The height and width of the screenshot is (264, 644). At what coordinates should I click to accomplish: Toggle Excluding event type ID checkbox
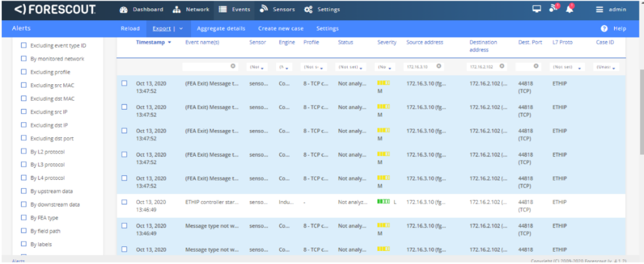click(x=23, y=46)
